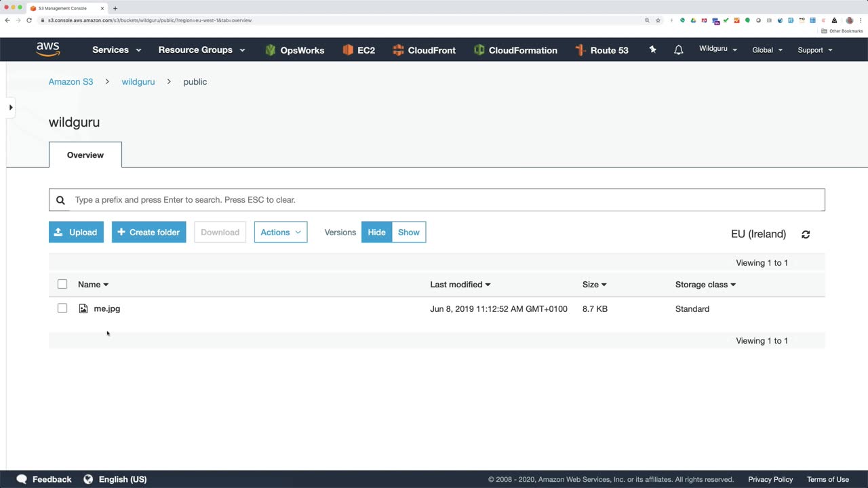Click the browser address bar URL
Viewport: 868px width, 488px height.
pyautogui.click(x=150, y=20)
